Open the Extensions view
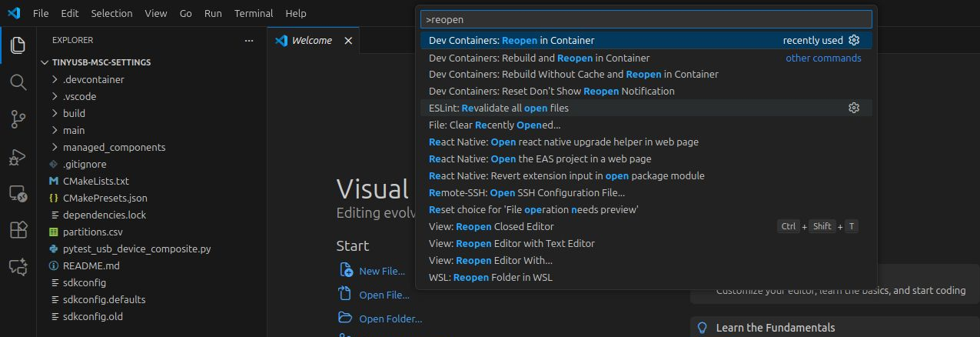 click(18, 230)
